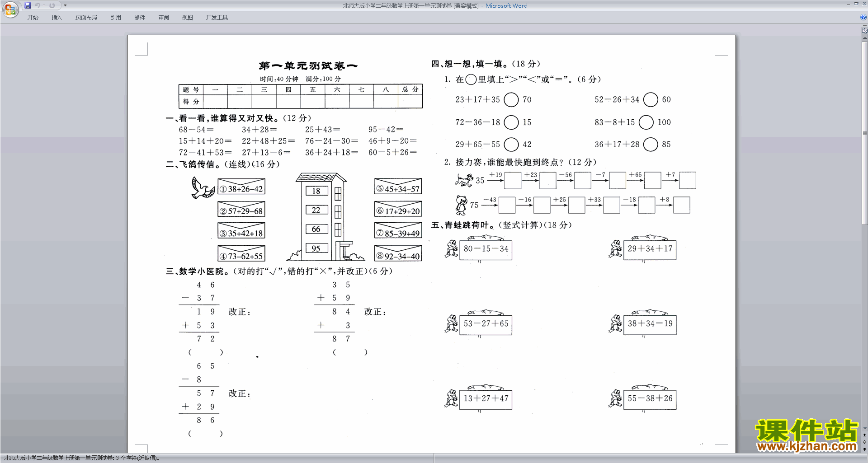Viewport: 868px width, 463px height.
Task: Click the heading '五、青蛙跳荷叶'
Action: (463, 225)
